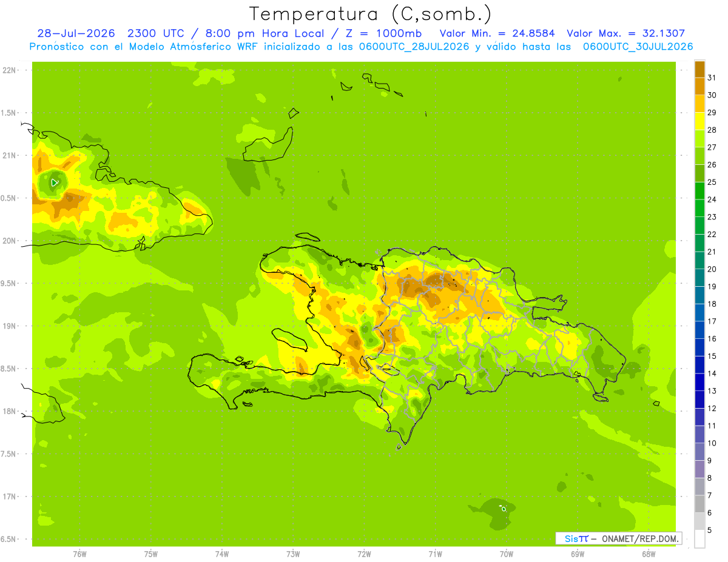Click the "76W" longitude axis label
728x562 pixels.
point(79,554)
